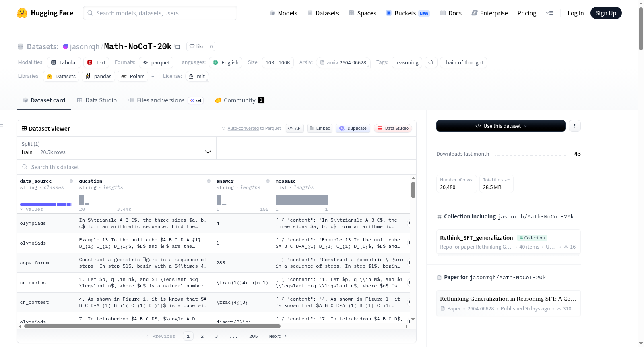Select the mit license tag

point(197,76)
